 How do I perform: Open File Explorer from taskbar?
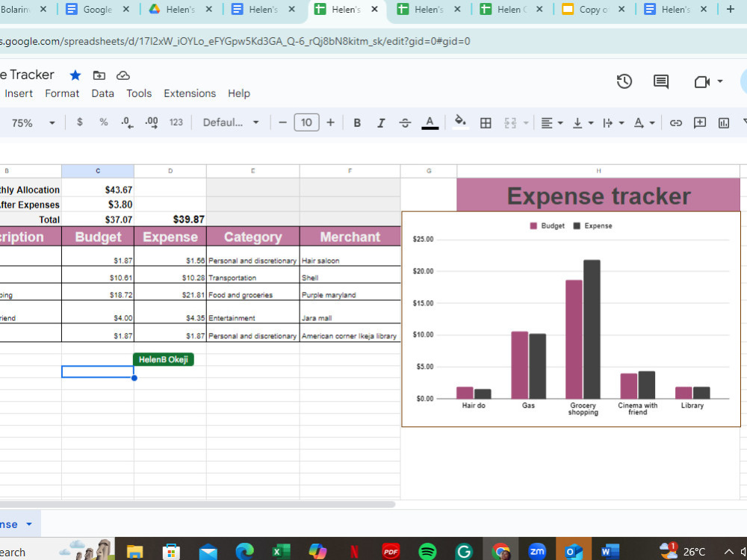tap(134, 552)
